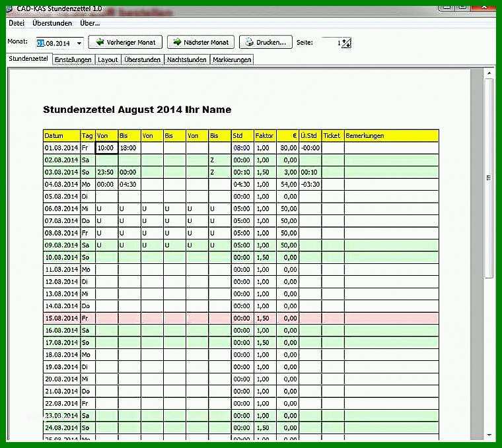This screenshot has height=448, width=502.
Task: Click the vertical scrollbar thumb
Action: coord(489,178)
